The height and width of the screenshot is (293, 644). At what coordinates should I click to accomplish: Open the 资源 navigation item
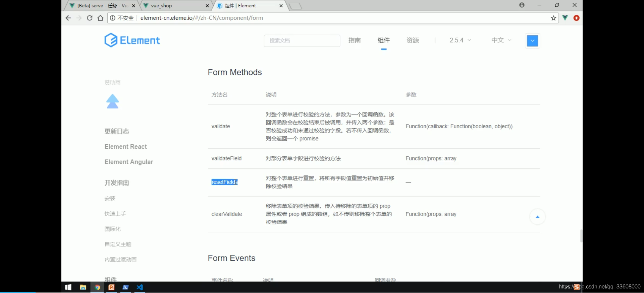point(413,40)
